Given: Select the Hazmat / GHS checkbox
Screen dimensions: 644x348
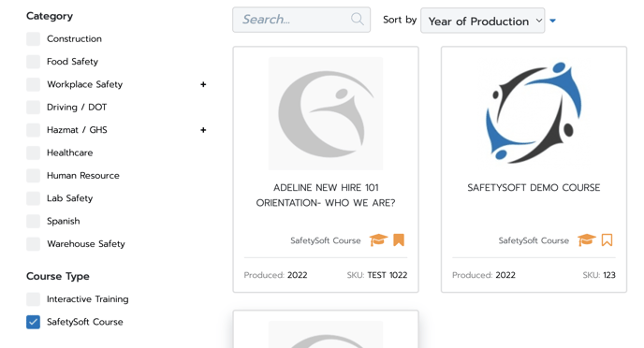Looking at the screenshot, I should [x=34, y=130].
